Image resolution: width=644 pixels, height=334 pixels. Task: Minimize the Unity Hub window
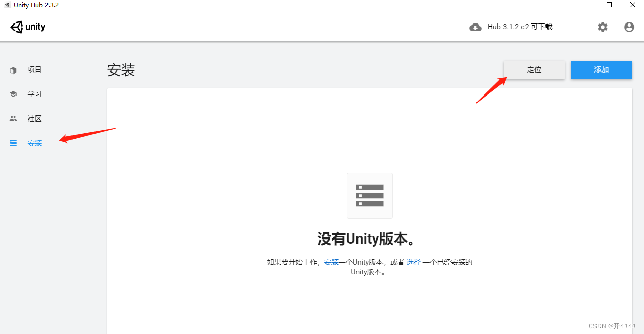coord(586,5)
